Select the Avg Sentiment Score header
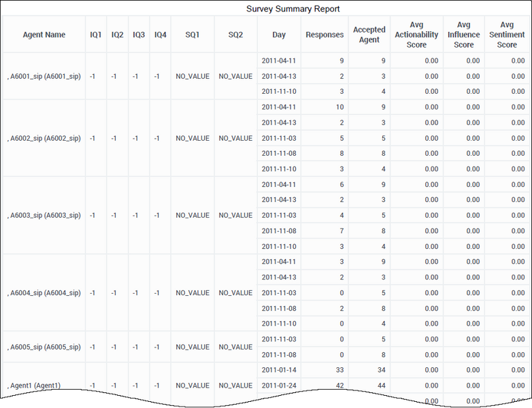This screenshot has height=408, width=532. tap(507, 35)
